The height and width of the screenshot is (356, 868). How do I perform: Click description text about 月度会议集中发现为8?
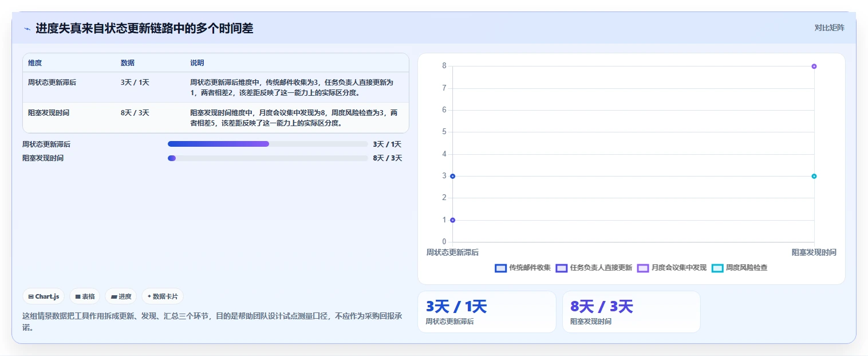click(x=294, y=118)
